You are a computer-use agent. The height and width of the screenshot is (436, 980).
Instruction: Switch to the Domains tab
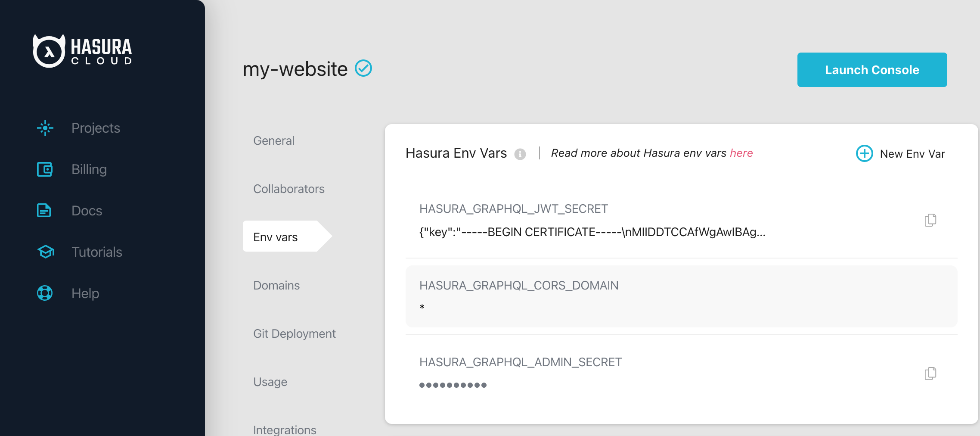[276, 285]
